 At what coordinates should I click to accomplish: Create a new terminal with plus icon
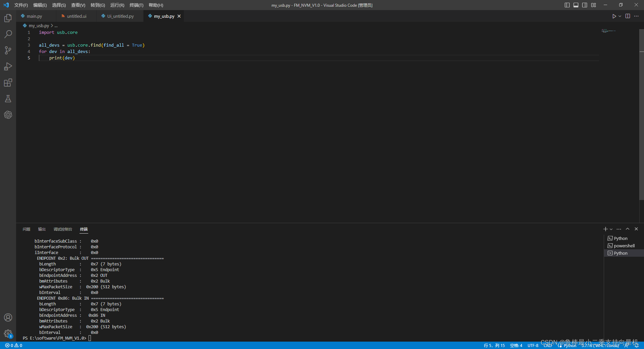[x=605, y=229]
